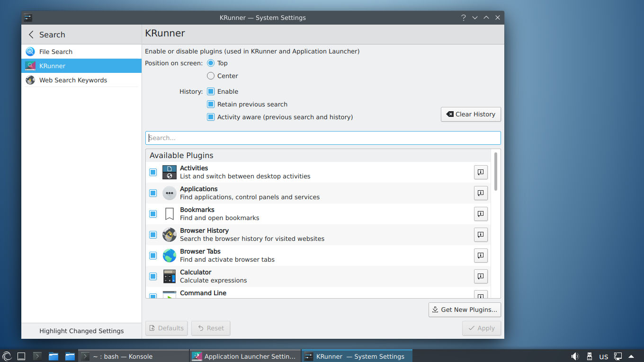This screenshot has height=362, width=644.
Task: Click the Applications three-dots plugin icon
Action: click(x=170, y=193)
